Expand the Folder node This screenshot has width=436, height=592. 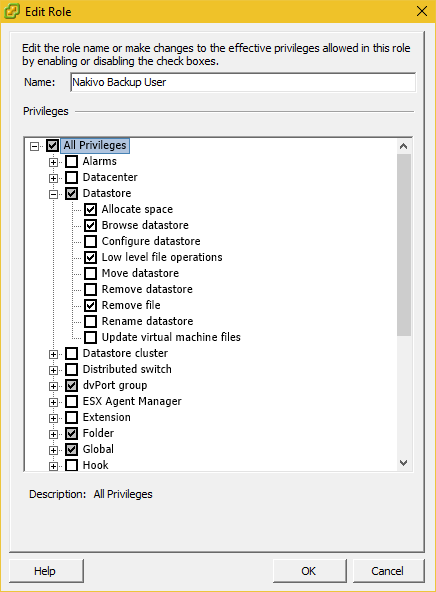pos(53,434)
